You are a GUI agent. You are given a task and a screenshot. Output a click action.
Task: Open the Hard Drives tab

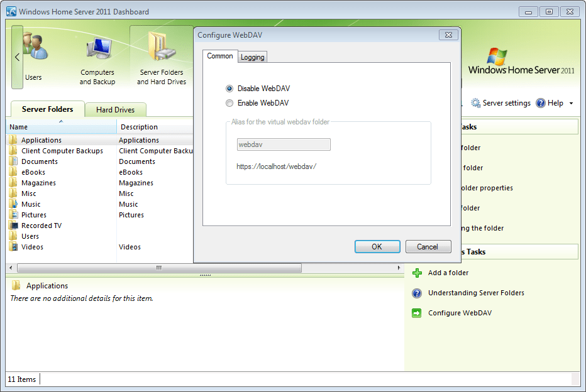click(115, 109)
